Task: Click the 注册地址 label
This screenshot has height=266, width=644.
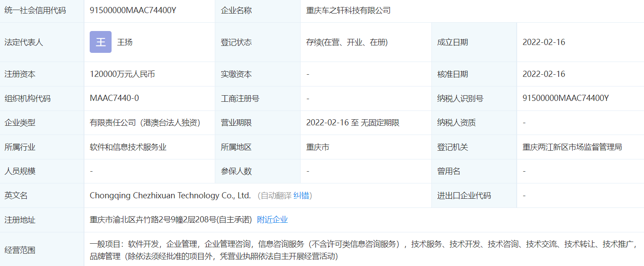Action: (20, 220)
